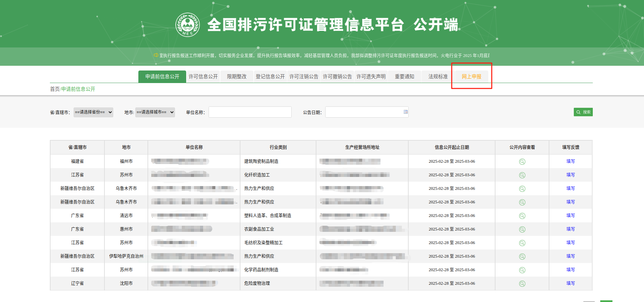Click the calendar icon in date field
The height and width of the screenshot is (302, 644).
coord(405,112)
